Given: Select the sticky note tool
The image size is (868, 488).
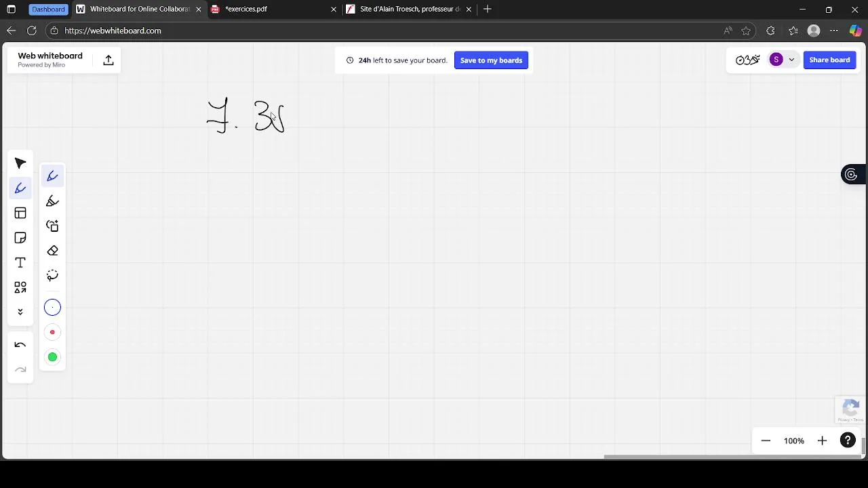Looking at the screenshot, I should (20, 238).
